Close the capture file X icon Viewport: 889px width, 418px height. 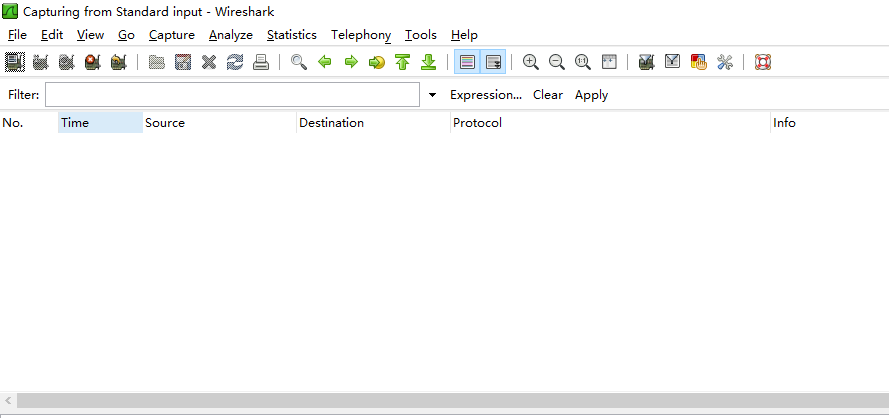[x=209, y=62]
